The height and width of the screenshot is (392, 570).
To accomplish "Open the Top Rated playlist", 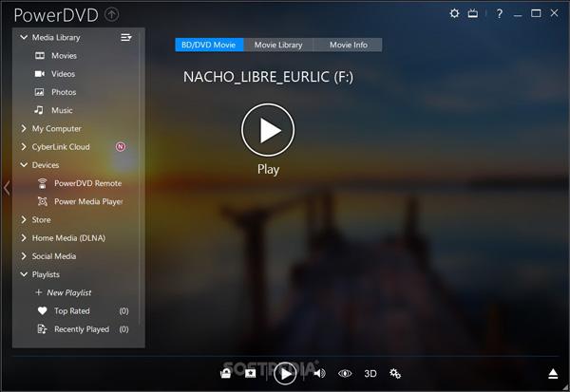I will 83,311.
